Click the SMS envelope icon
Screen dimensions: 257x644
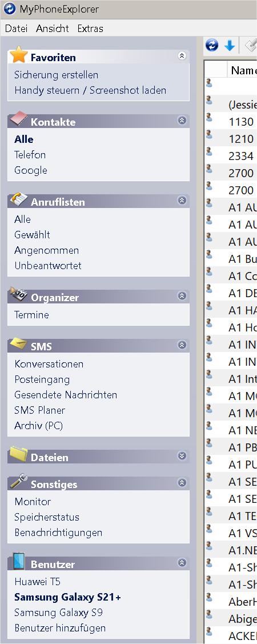18,343
